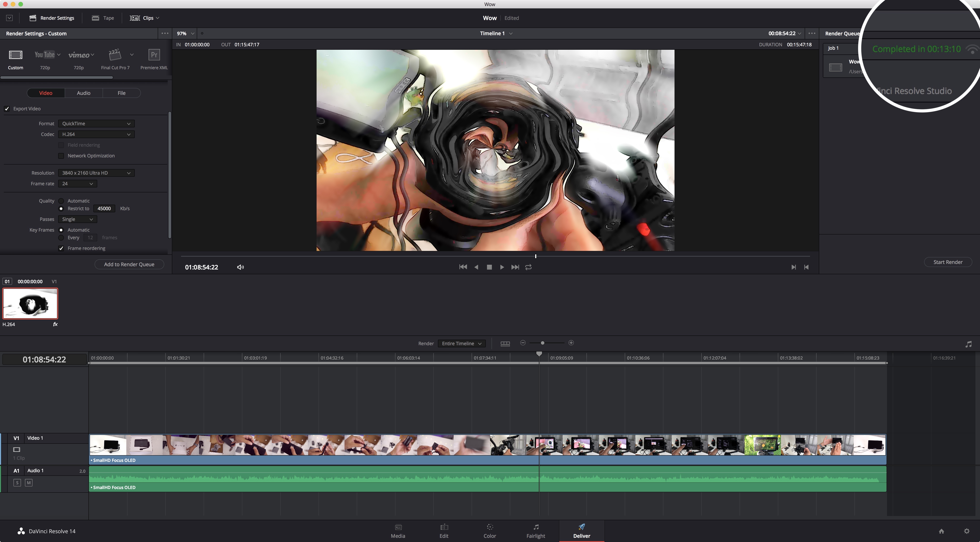980x542 pixels.
Task: Click the speaker volume icon
Action: (240, 267)
